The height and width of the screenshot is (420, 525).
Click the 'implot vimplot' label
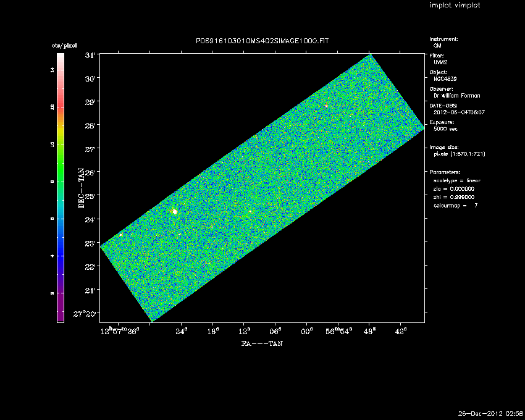(455, 5)
